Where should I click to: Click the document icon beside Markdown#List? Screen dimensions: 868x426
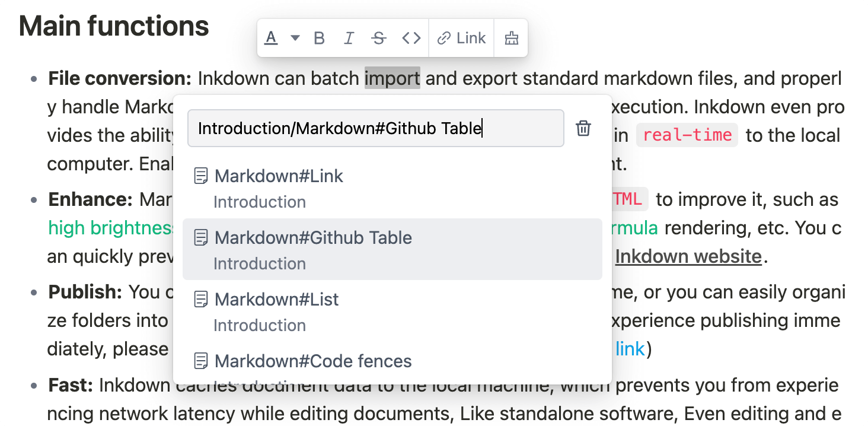202,299
